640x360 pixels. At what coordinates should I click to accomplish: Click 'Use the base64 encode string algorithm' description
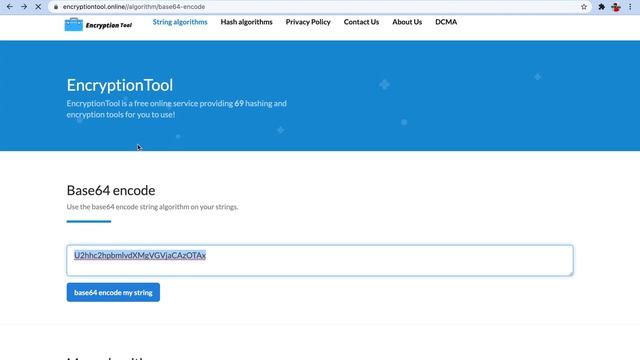pos(152,207)
